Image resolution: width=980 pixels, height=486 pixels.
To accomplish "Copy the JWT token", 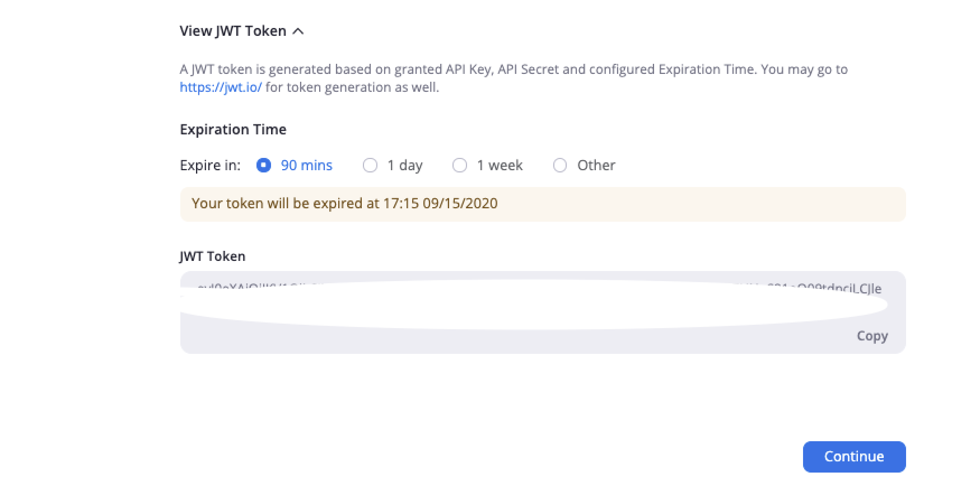I will pos(872,336).
